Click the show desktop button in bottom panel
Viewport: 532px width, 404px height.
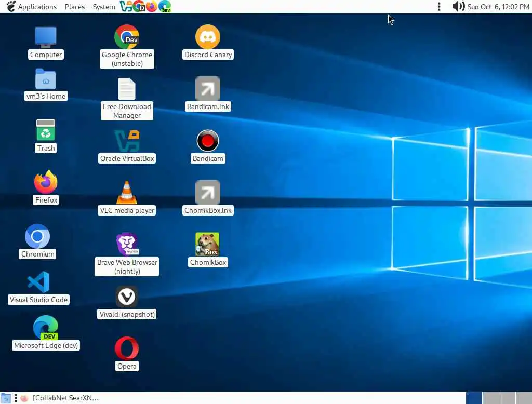click(x=6, y=398)
